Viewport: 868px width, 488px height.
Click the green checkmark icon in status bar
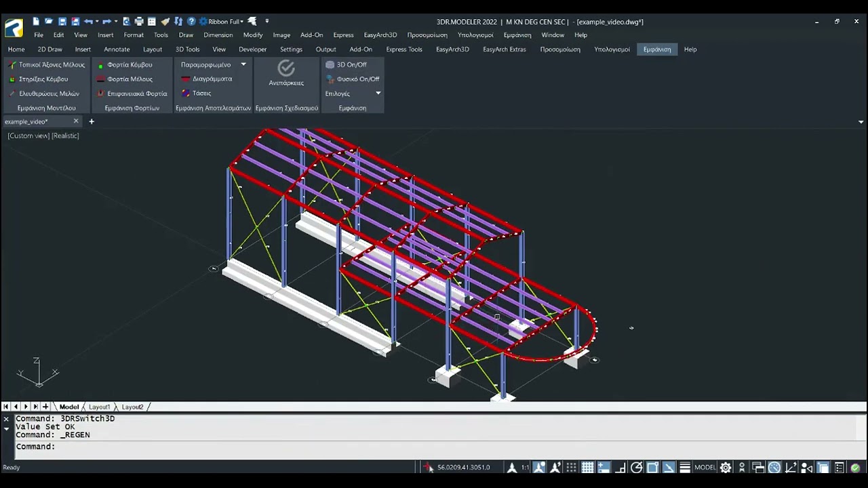coord(855,468)
